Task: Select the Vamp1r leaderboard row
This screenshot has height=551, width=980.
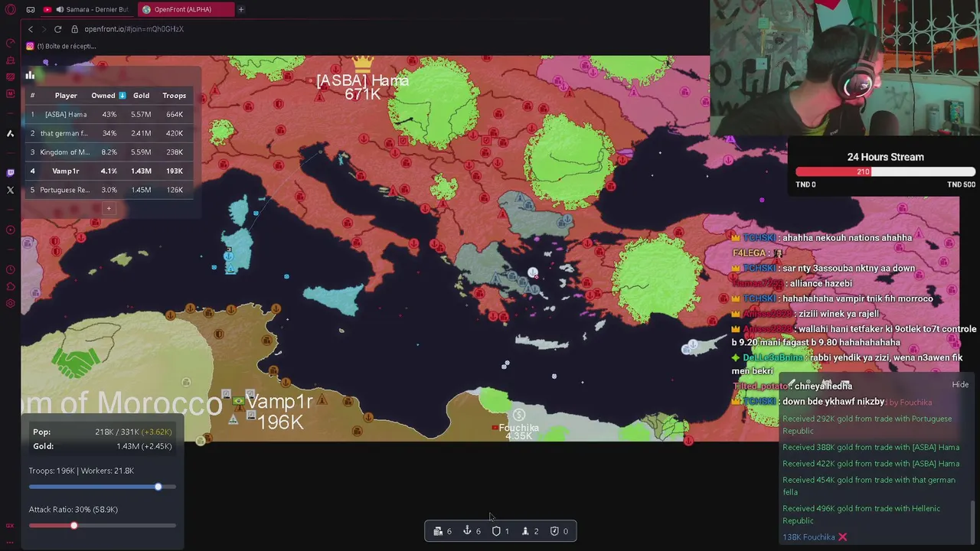Action: click(108, 171)
